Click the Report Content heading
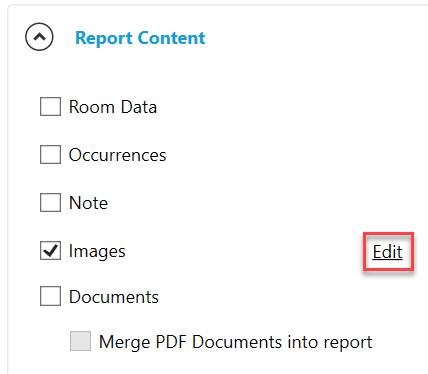This screenshot has height=374, width=428. pyautogui.click(x=140, y=38)
